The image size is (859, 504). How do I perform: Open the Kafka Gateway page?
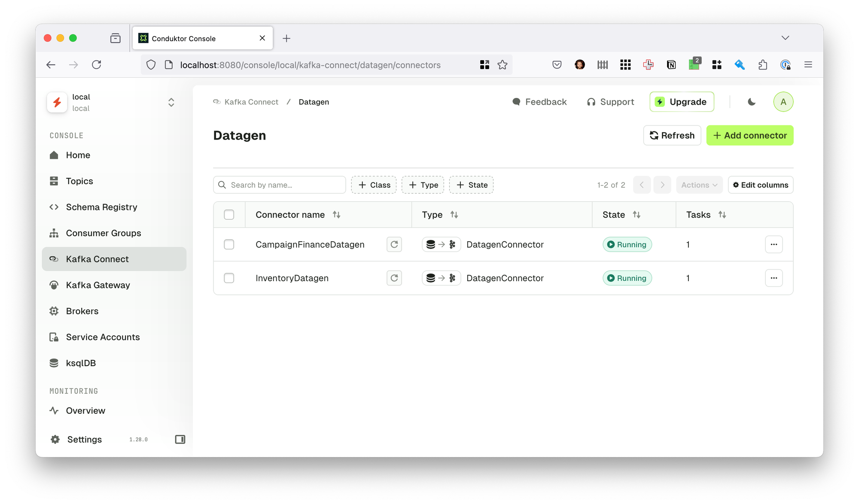coord(98,285)
